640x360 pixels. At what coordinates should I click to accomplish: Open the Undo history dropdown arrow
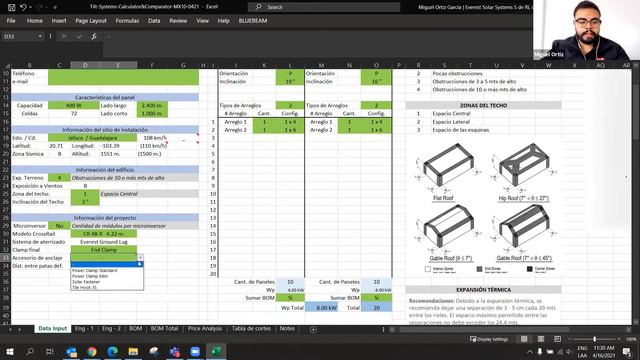[30, 7]
